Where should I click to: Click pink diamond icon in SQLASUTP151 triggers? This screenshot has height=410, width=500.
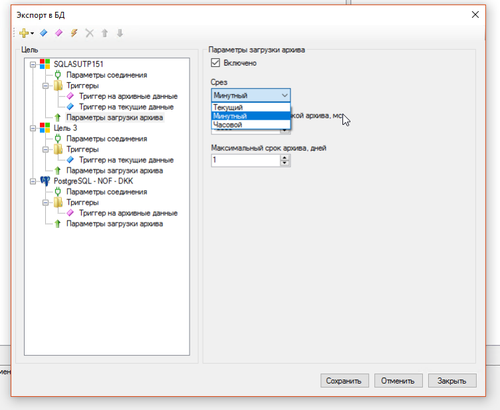tap(70, 96)
